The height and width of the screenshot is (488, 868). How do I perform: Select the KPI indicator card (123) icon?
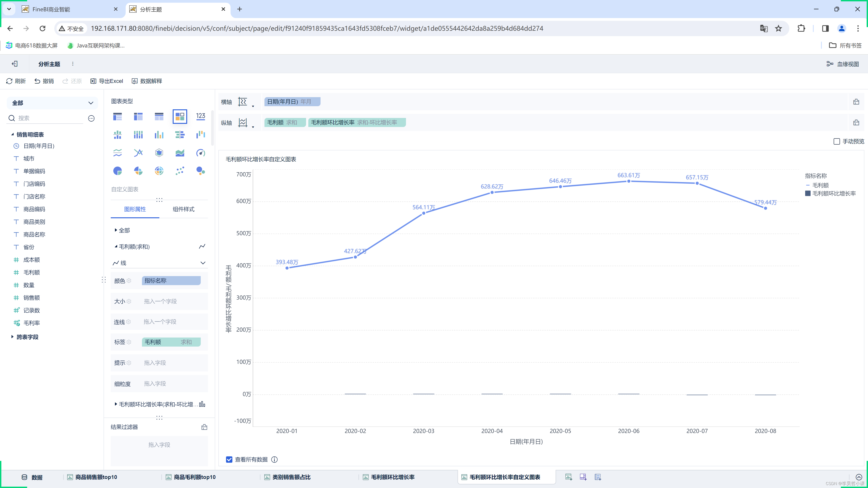[x=200, y=117]
